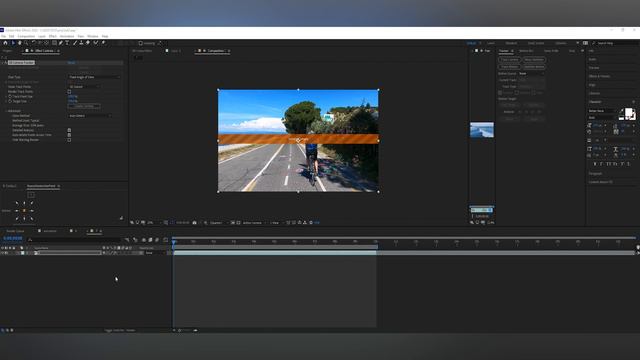Select the Rectangle shape tool
Image resolution: width=640 pixels, height=360 pixels.
tap(54, 43)
